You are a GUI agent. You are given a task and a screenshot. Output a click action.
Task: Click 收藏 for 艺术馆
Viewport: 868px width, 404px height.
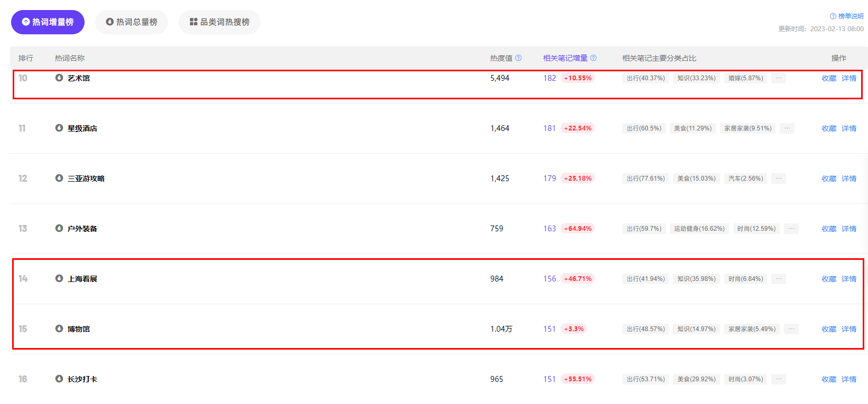click(x=829, y=78)
